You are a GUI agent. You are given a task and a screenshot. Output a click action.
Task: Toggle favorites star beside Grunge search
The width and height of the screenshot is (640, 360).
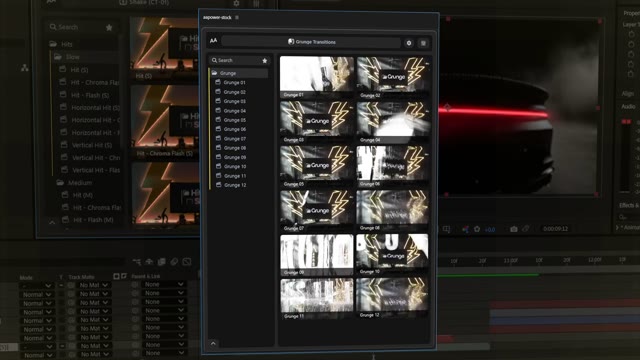pyautogui.click(x=264, y=60)
